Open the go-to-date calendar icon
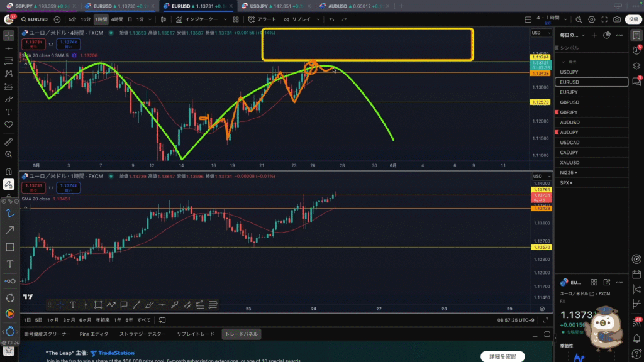The height and width of the screenshot is (362, 644). click(162, 320)
